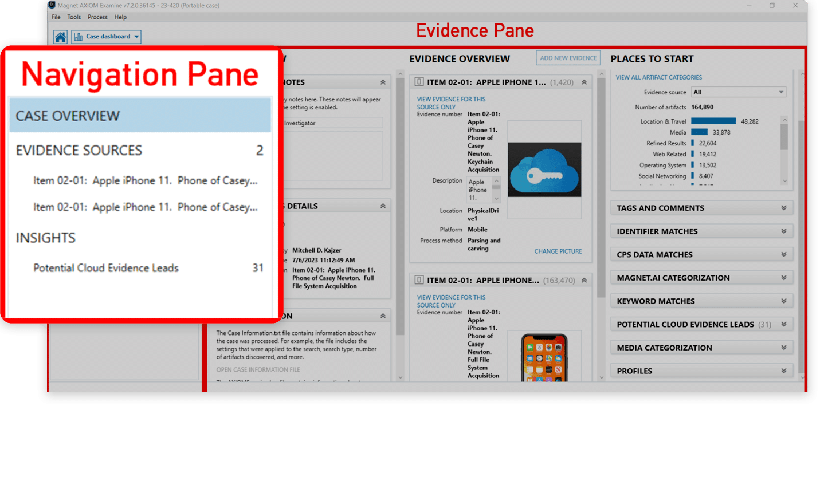Click the Platform value Mobile

pyautogui.click(x=477, y=229)
